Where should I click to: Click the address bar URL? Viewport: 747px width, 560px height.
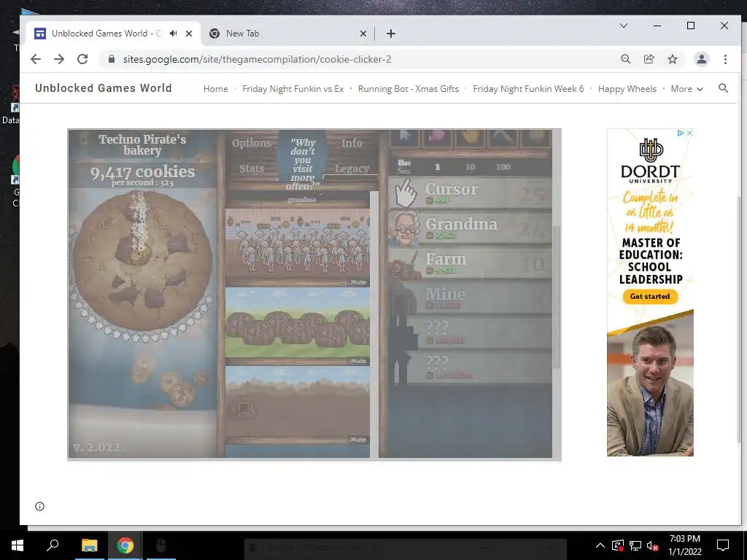tap(258, 59)
